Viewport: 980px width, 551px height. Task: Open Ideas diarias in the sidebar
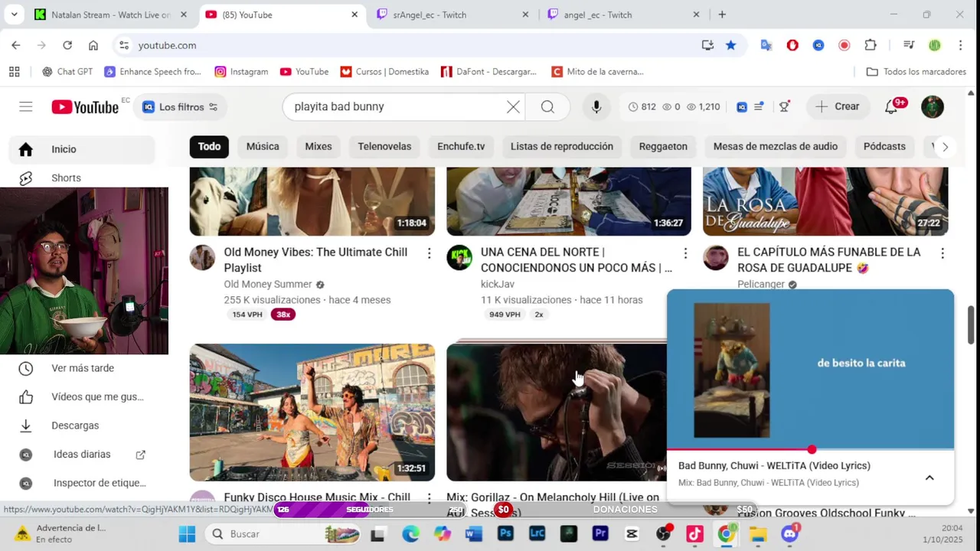coord(82,455)
